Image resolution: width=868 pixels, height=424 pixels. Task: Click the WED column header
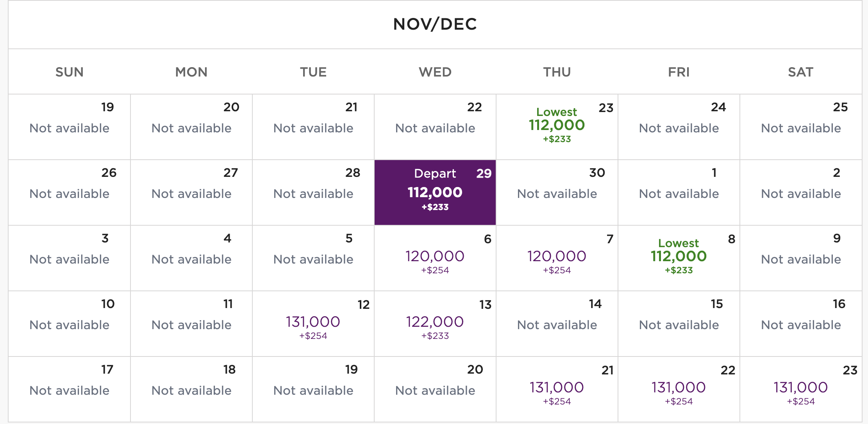click(x=435, y=72)
